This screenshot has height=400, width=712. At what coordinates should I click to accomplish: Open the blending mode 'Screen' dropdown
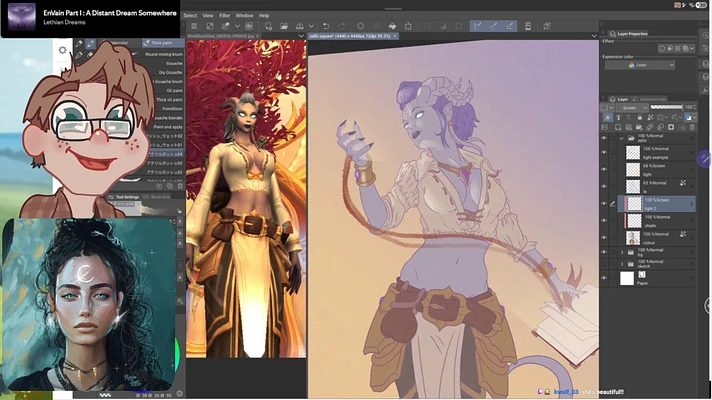coord(632,108)
